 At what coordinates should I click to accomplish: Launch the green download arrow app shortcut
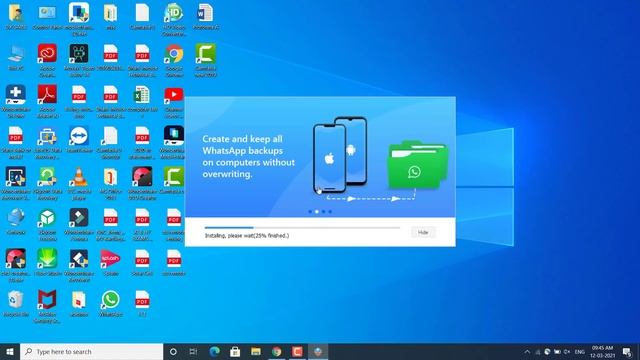coord(47,262)
